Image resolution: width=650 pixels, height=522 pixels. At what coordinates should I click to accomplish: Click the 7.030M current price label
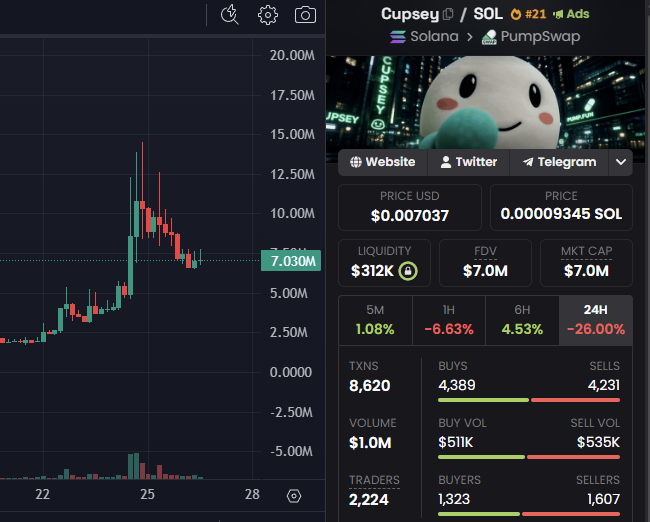pos(291,261)
